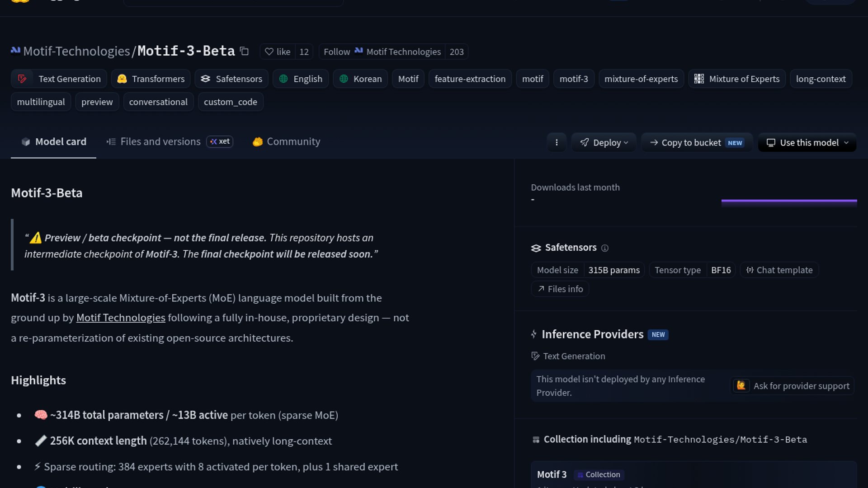Click the Collection badge beside Motif 3
The height and width of the screenshot is (488, 868).
(x=599, y=475)
